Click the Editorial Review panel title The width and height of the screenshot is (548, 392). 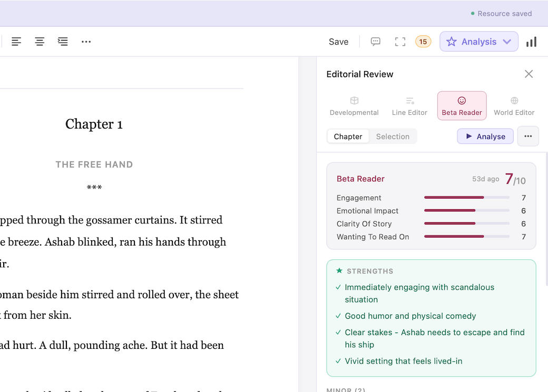359,74
